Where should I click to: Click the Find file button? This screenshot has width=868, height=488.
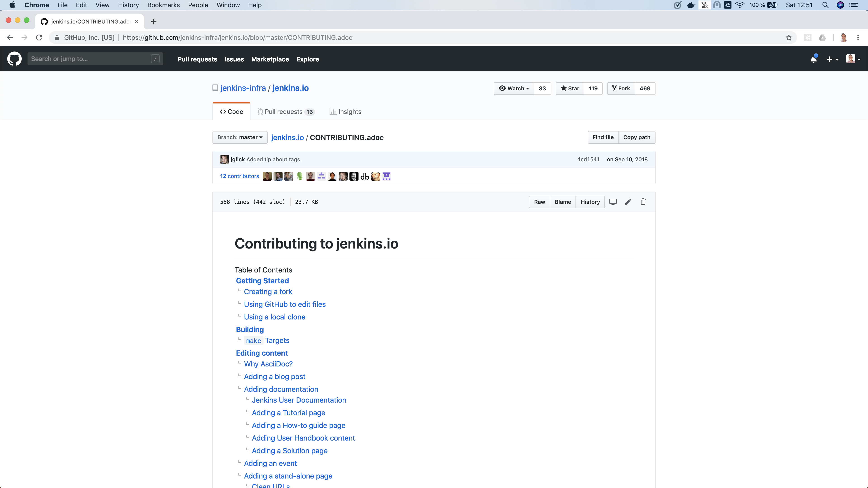click(x=603, y=137)
